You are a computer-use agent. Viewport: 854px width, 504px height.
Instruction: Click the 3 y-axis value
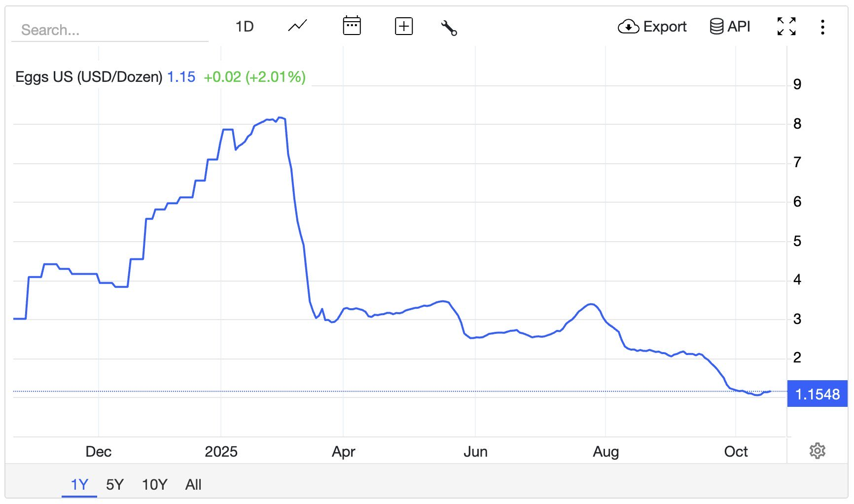click(797, 319)
